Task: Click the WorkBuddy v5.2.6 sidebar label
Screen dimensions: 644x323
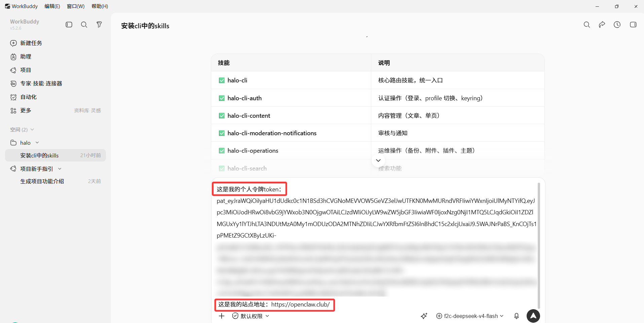Action: 25,24
